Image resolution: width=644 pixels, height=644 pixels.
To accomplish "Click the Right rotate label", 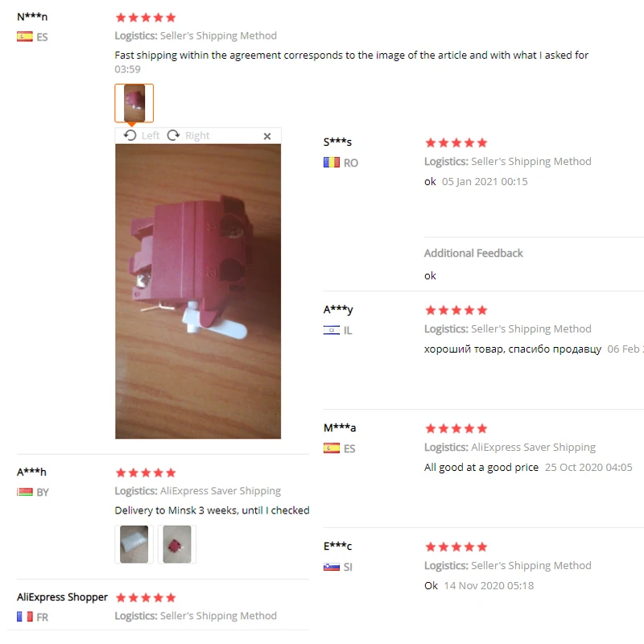I will pyautogui.click(x=197, y=135).
